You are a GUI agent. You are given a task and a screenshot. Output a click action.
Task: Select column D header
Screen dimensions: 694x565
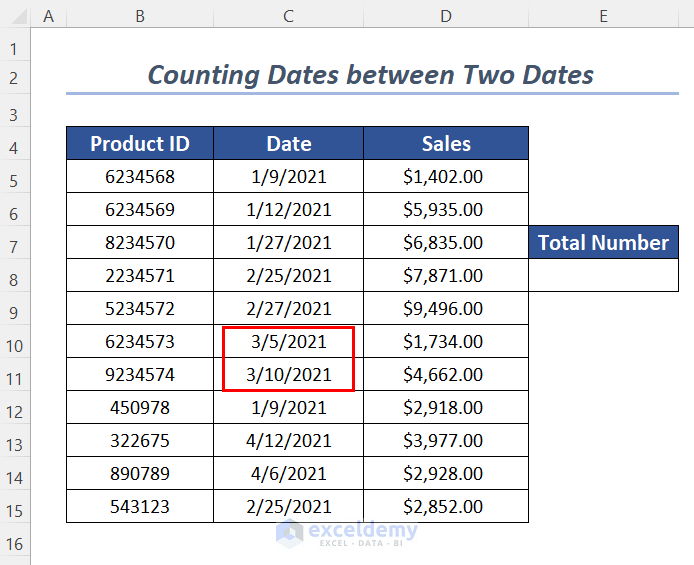coord(446,16)
